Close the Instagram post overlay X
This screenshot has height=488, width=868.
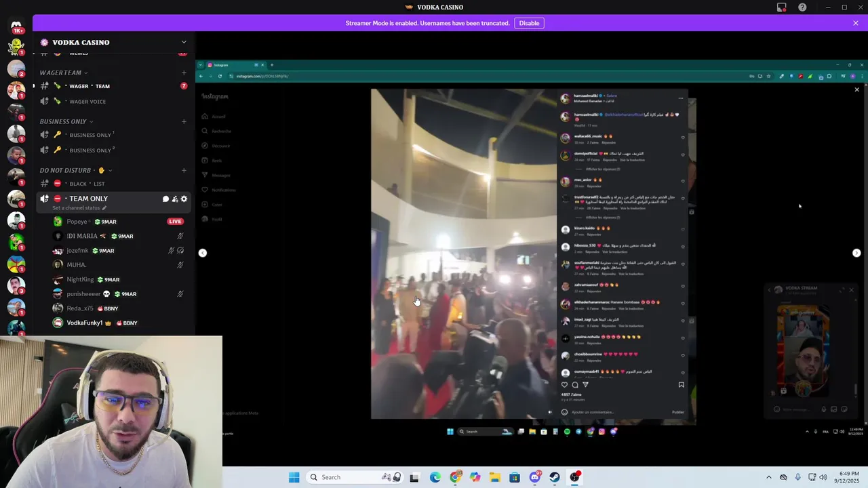coord(856,89)
